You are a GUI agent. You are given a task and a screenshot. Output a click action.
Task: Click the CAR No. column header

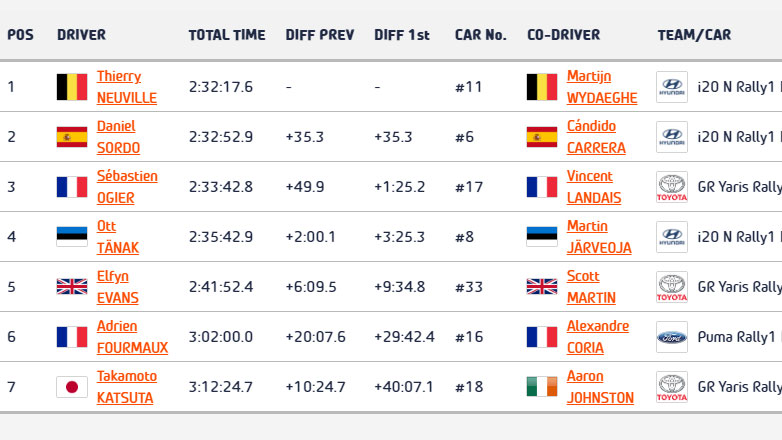[480, 35]
